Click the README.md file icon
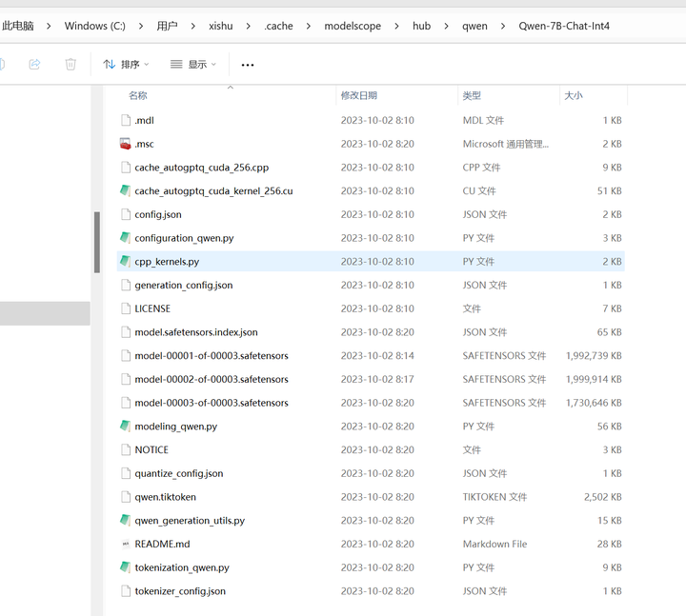The image size is (686, 616). pyautogui.click(x=126, y=544)
